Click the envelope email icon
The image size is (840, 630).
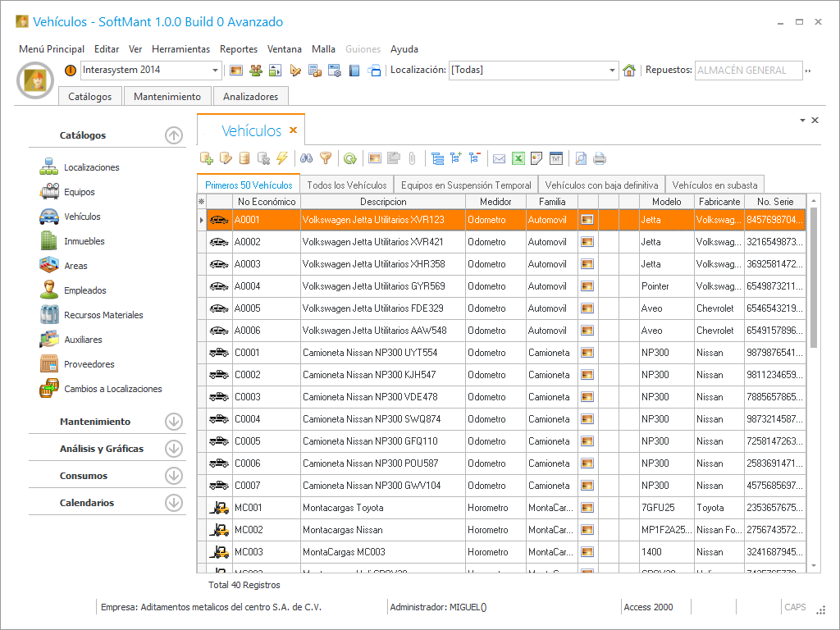[499, 158]
